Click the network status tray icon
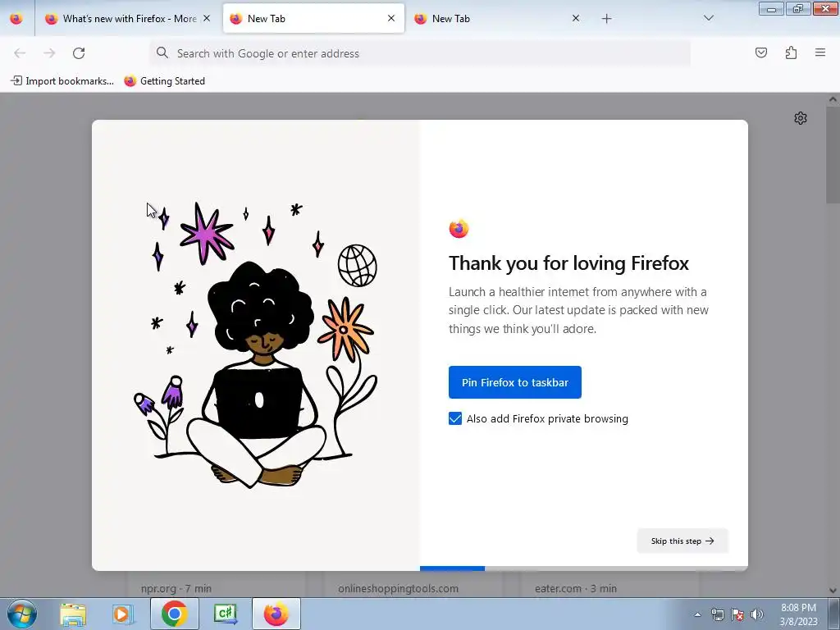 click(717, 614)
